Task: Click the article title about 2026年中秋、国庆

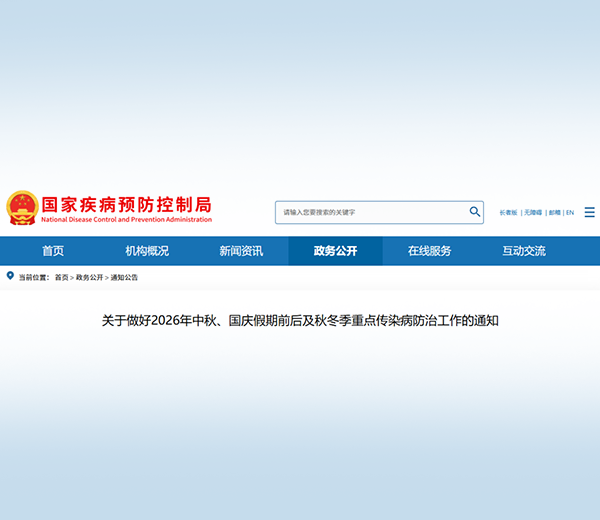Action: coord(300,321)
